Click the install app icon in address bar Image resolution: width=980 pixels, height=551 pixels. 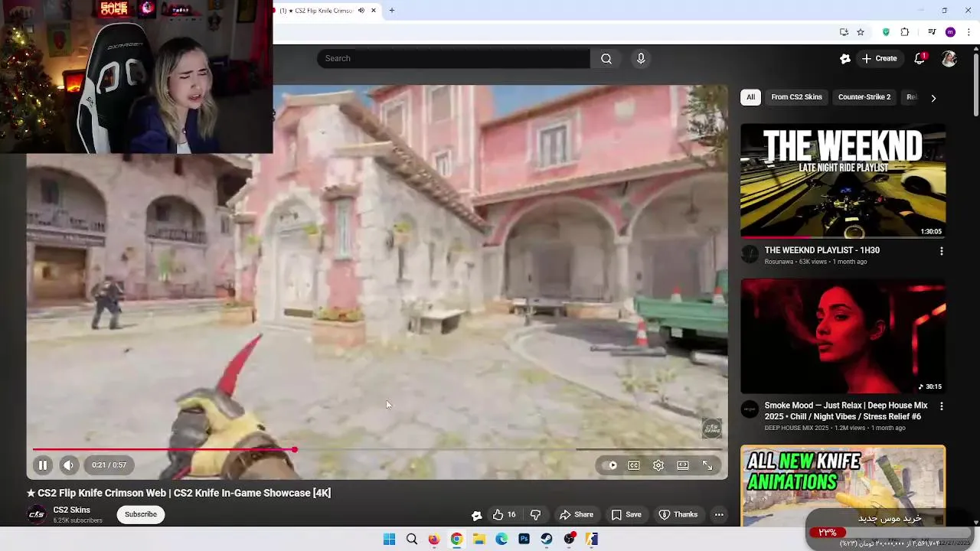click(844, 32)
